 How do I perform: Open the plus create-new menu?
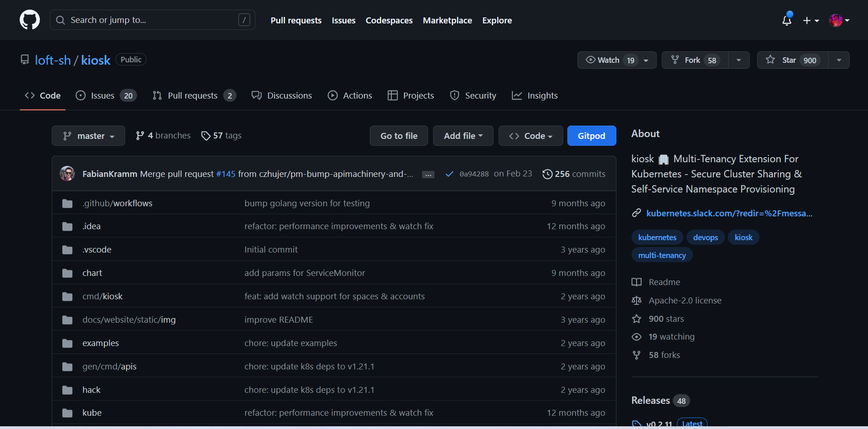[811, 21]
